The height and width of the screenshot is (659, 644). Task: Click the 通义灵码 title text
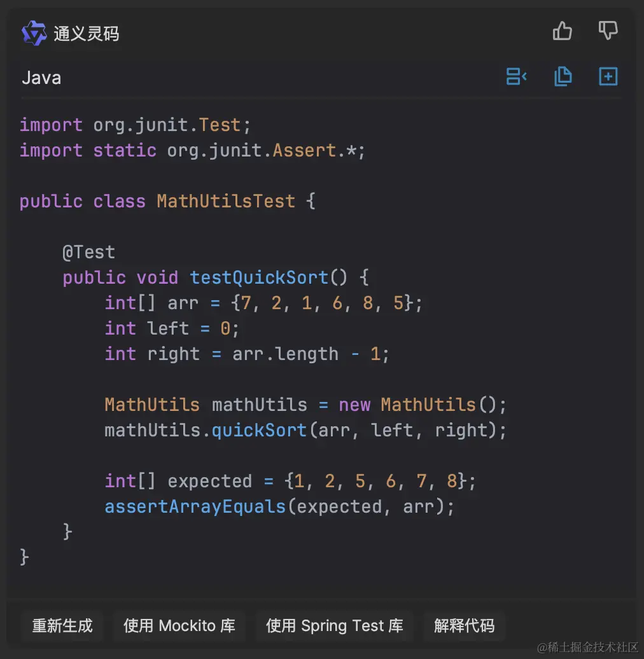coord(86,34)
